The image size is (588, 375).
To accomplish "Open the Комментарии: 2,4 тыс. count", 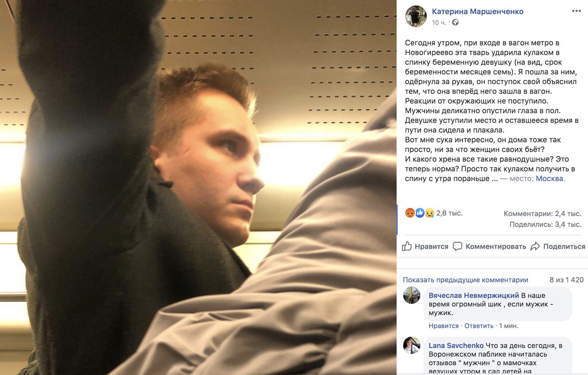I will point(543,214).
